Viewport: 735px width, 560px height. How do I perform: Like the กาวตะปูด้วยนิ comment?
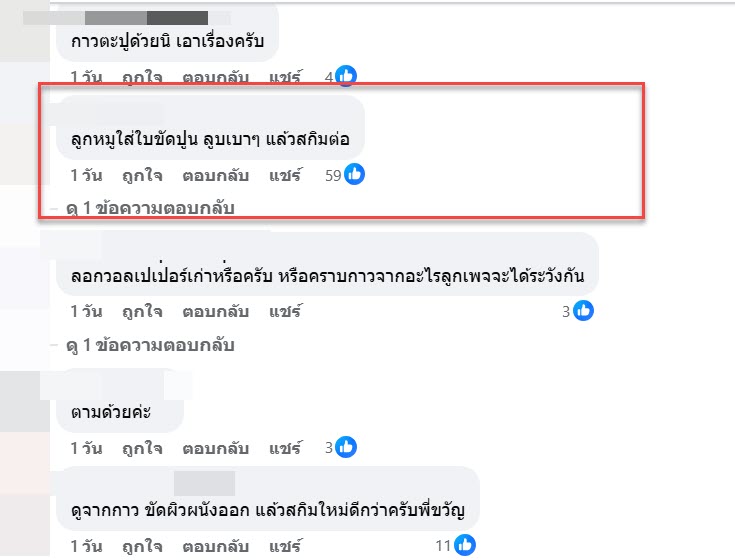coord(143,76)
